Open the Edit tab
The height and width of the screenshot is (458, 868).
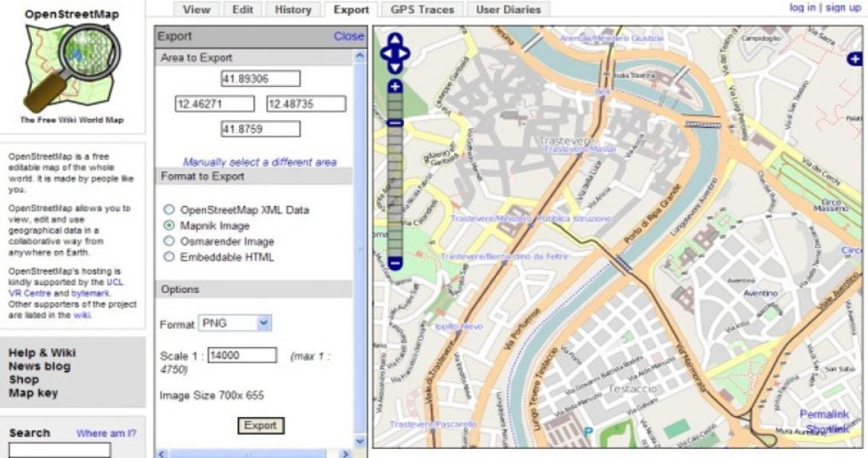(x=242, y=9)
